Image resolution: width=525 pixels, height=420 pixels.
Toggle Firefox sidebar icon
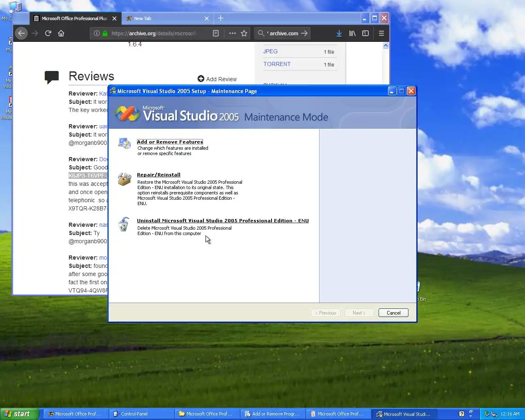(365, 33)
